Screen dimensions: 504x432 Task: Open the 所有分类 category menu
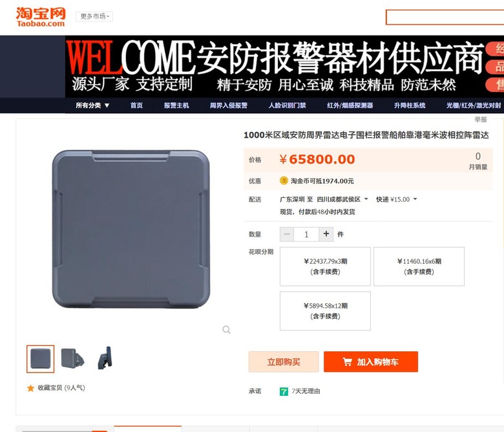(x=92, y=105)
